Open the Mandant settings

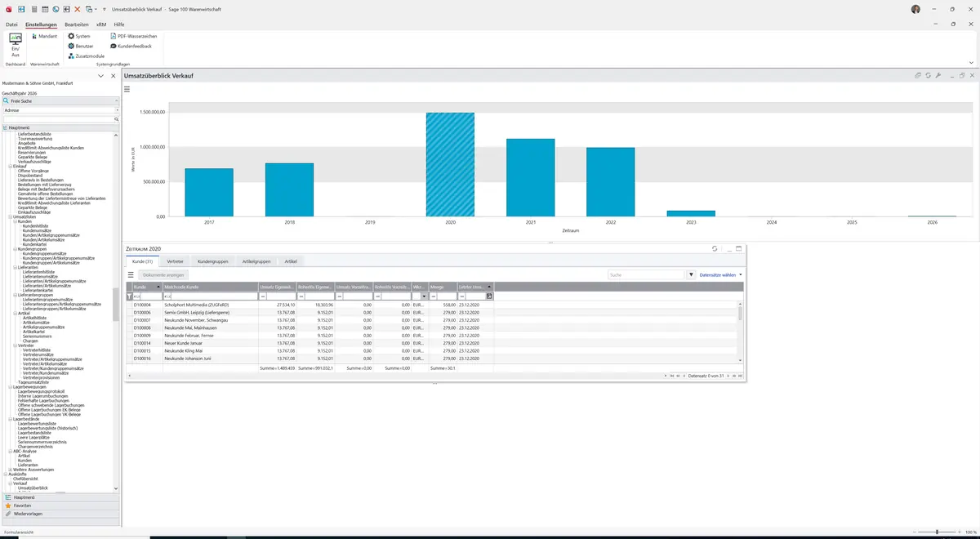click(x=44, y=37)
